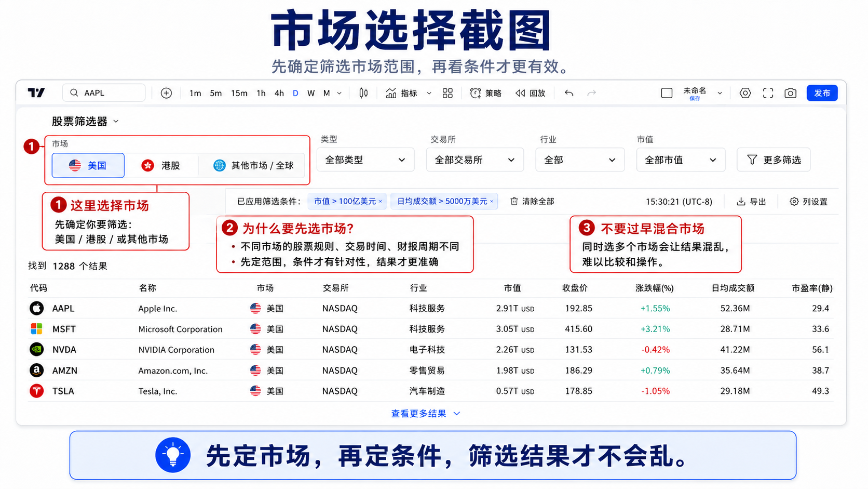Click the Apple logo icon in AAPL row
The image size is (868, 489).
click(36, 308)
